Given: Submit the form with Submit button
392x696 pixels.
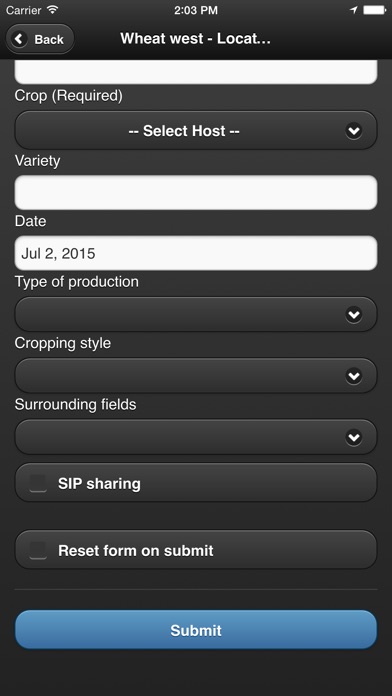Looking at the screenshot, I should (196, 630).
